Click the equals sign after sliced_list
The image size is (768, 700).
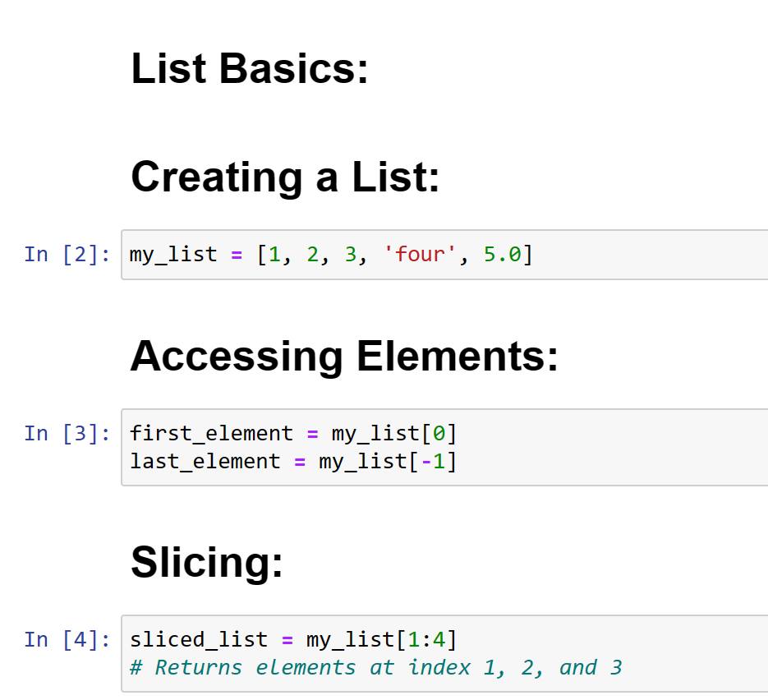[287, 640]
